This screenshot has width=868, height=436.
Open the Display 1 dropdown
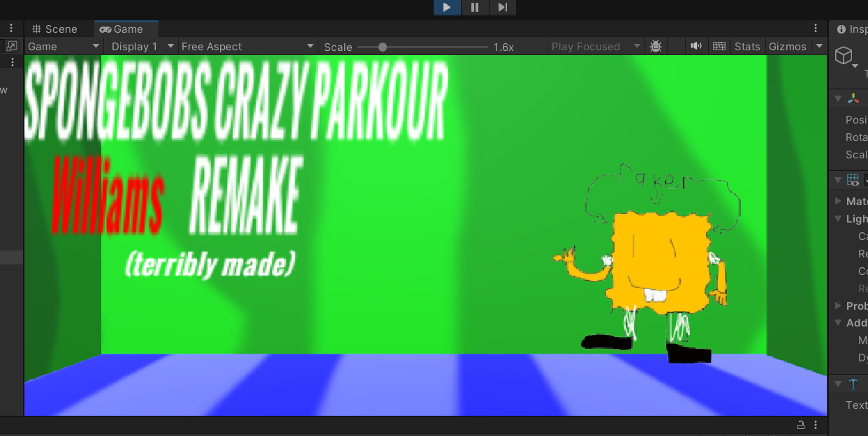pos(142,47)
